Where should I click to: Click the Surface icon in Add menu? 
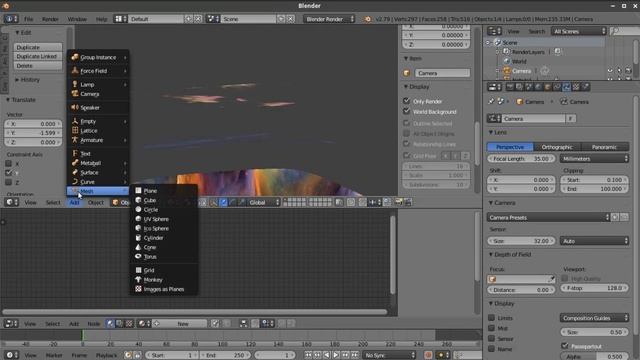pyautogui.click(x=75, y=172)
